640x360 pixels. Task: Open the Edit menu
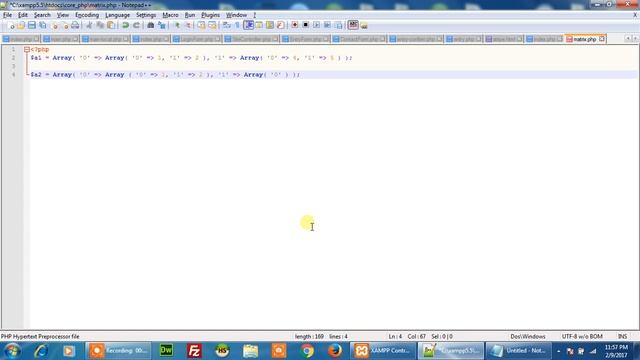[23, 15]
